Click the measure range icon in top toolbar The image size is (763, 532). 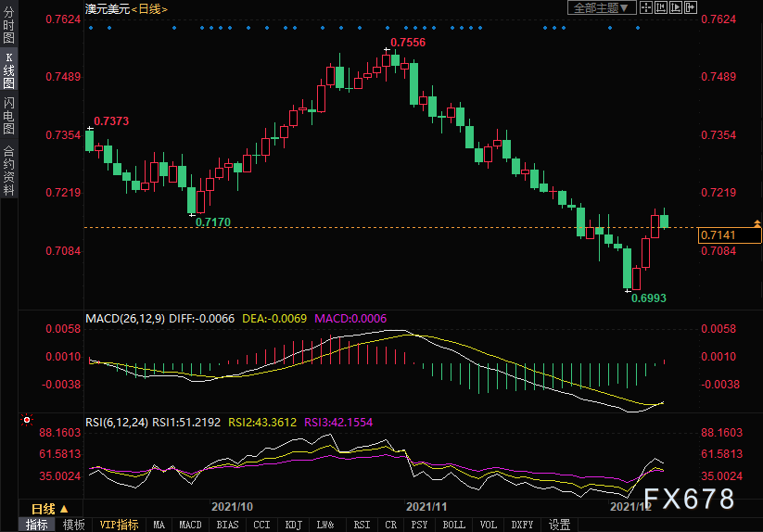coord(662,7)
